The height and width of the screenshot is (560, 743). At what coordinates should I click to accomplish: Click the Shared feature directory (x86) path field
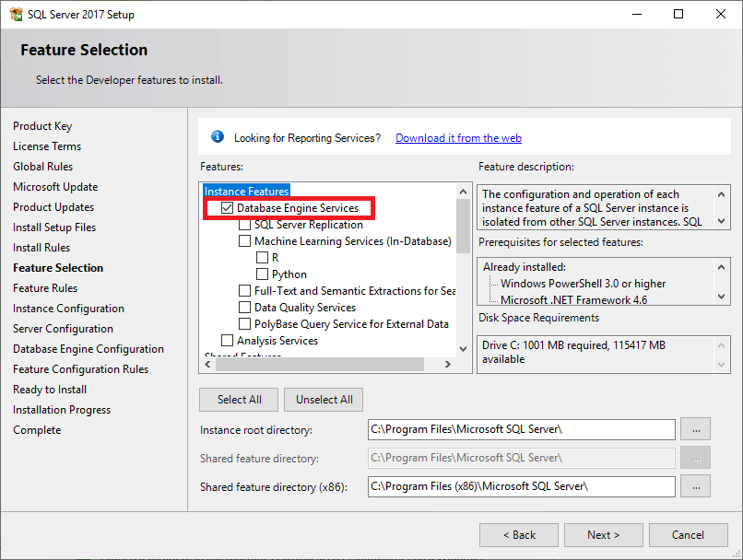[522, 486]
